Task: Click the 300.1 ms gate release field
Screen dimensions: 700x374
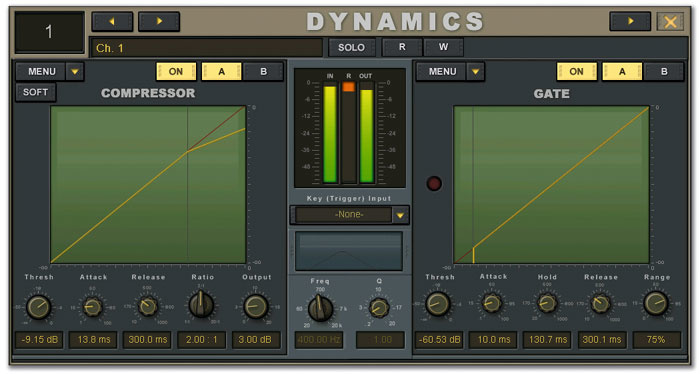Action: pos(602,340)
